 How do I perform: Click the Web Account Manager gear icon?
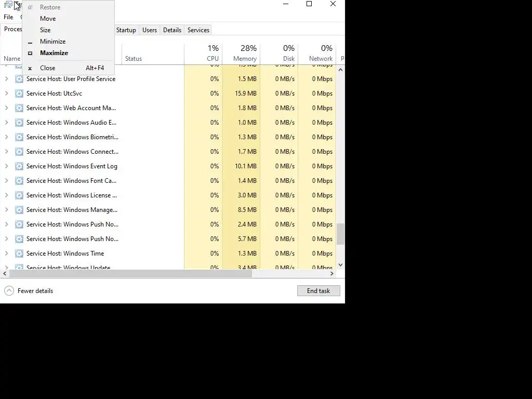tap(19, 108)
